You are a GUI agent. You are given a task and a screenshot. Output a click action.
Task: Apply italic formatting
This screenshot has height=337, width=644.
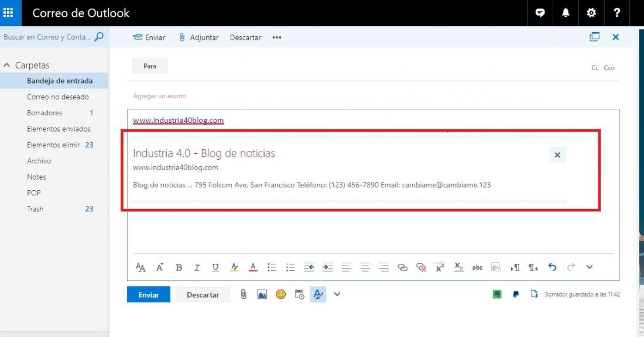197,267
